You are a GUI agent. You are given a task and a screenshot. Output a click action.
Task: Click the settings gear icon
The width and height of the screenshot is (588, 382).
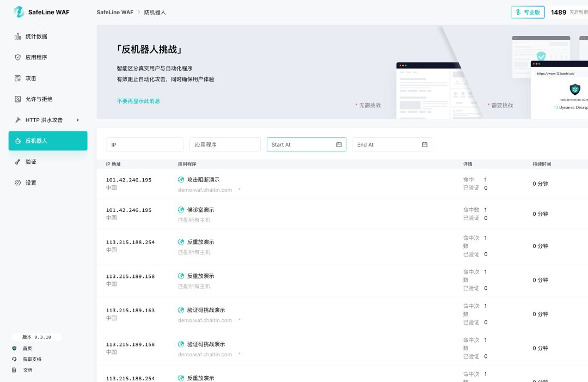click(x=17, y=183)
